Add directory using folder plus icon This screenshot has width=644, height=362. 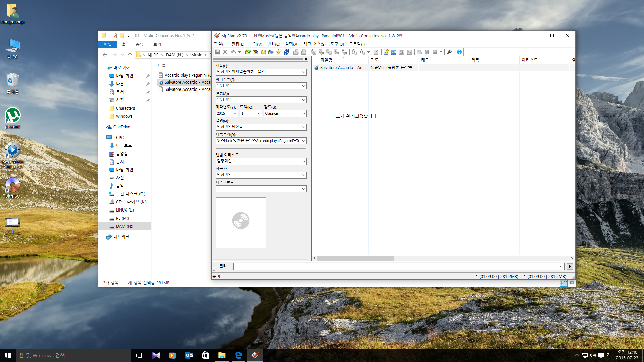point(256,52)
